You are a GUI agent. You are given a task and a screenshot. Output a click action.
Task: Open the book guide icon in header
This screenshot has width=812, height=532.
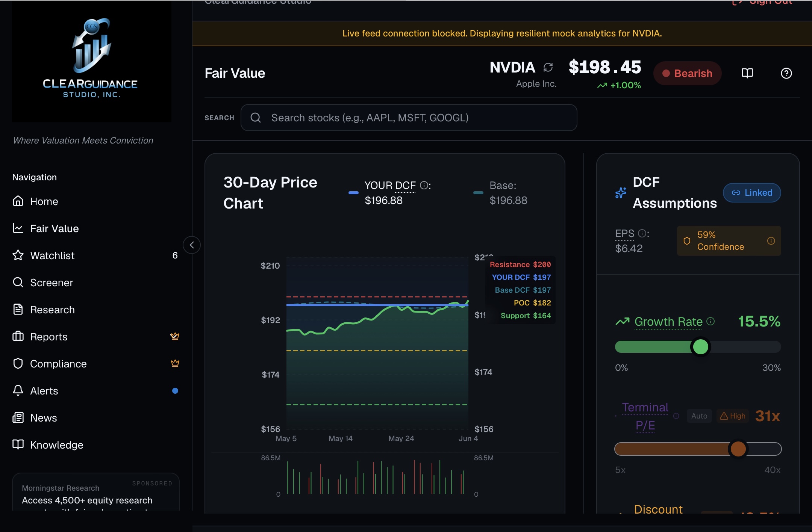(x=747, y=73)
